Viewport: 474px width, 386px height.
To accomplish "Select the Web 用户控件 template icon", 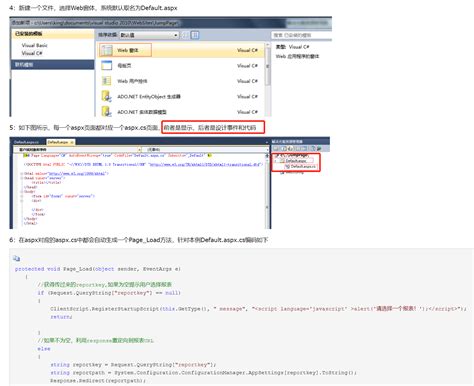I will [x=107, y=81].
